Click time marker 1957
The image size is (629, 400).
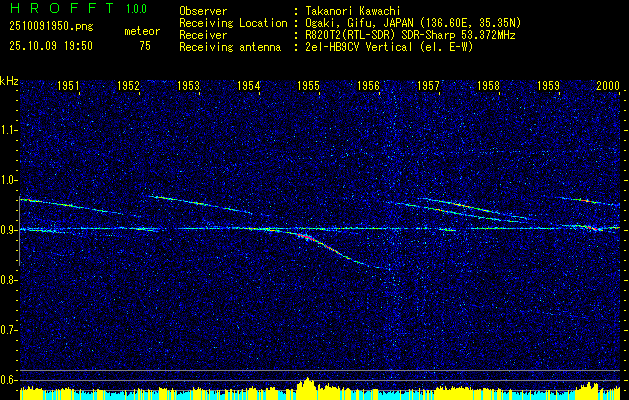428,86
